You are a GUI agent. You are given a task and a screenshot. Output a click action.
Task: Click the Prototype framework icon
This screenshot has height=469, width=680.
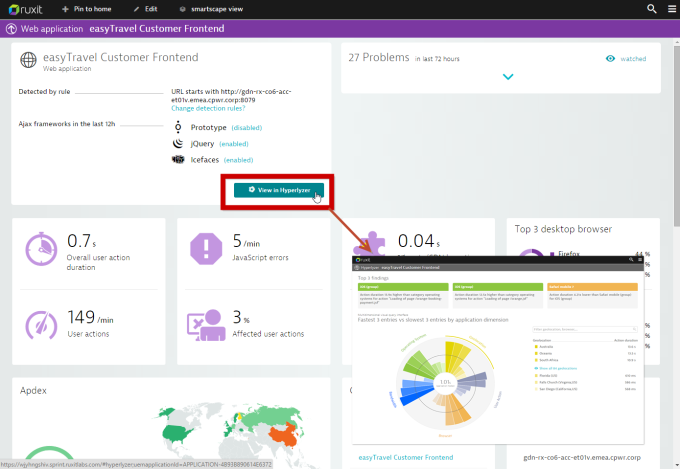(178, 127)
